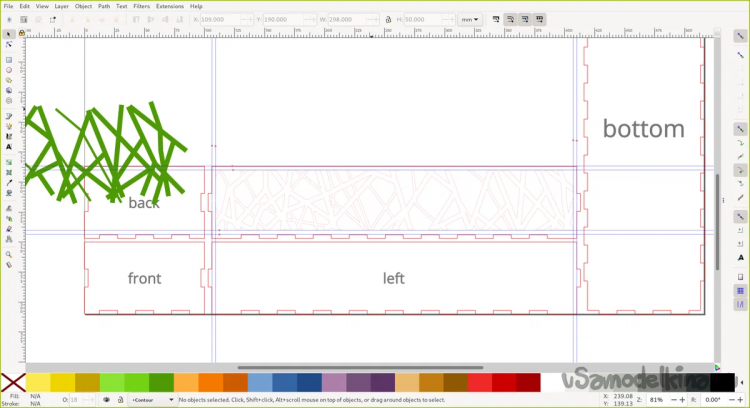The image size is (750, 408).
Task: Toggle layer visibility eye in status bar
Action: pos(106,400)
